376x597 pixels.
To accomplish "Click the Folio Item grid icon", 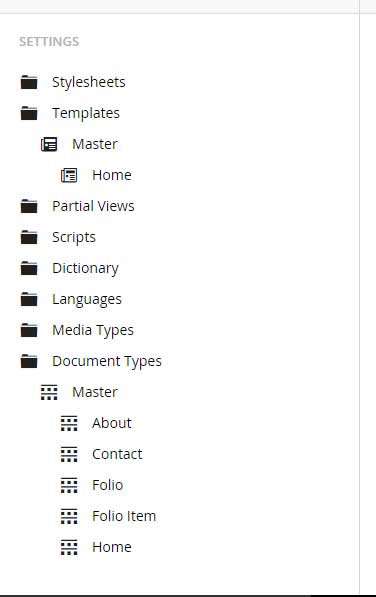I will pos(69,516).
